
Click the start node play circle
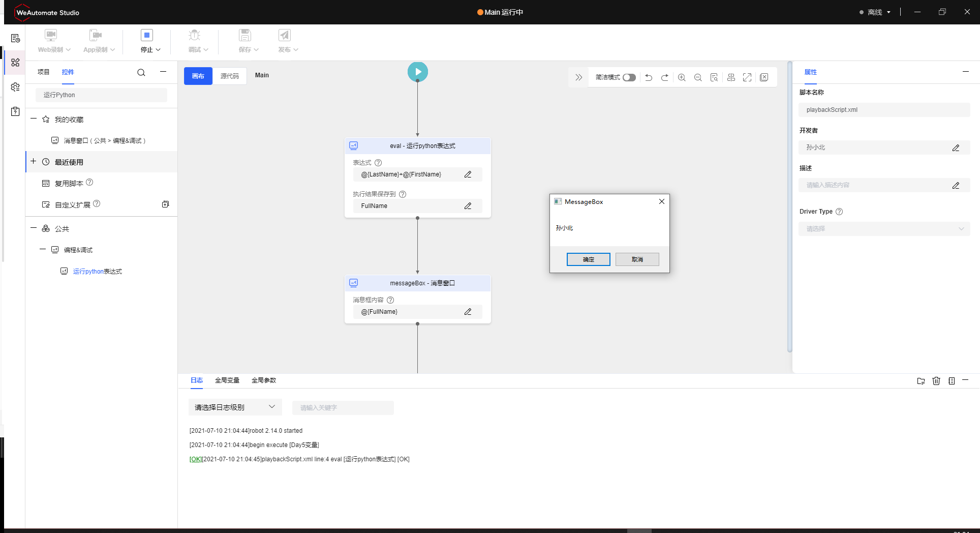(x=418, y=72)
